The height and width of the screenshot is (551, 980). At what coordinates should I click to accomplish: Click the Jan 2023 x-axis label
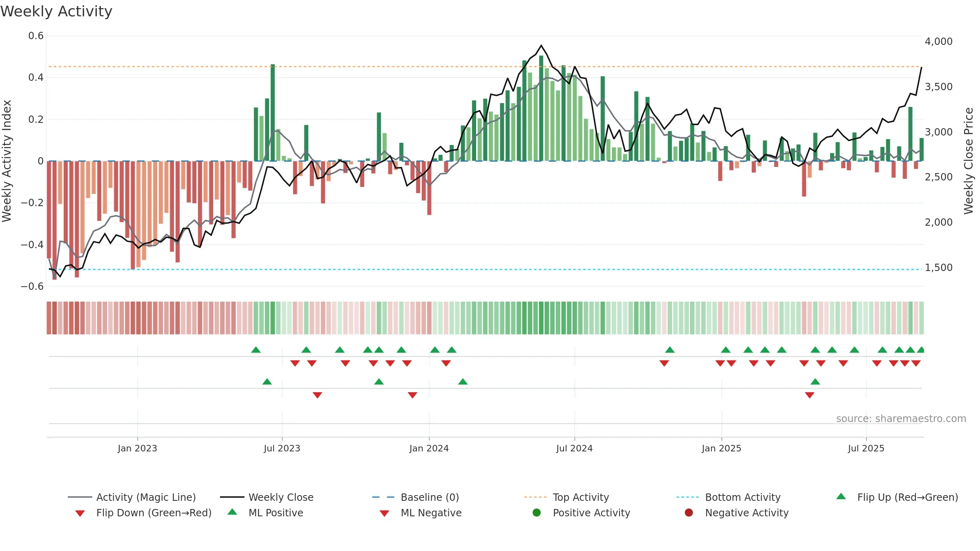pyautogui.click(x=137, y=448)
